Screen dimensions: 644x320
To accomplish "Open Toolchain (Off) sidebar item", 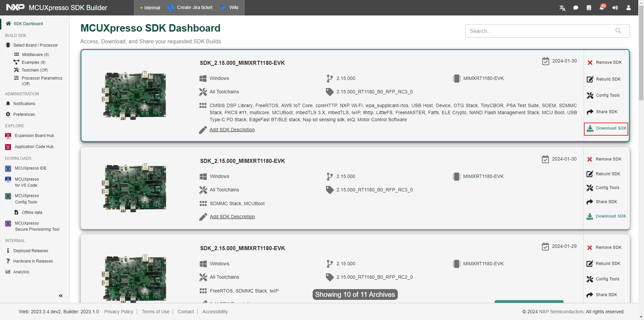I will tap(35, 70).
